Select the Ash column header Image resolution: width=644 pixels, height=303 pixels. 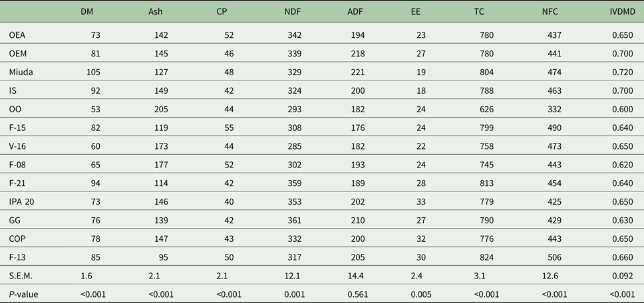(156, 12)
